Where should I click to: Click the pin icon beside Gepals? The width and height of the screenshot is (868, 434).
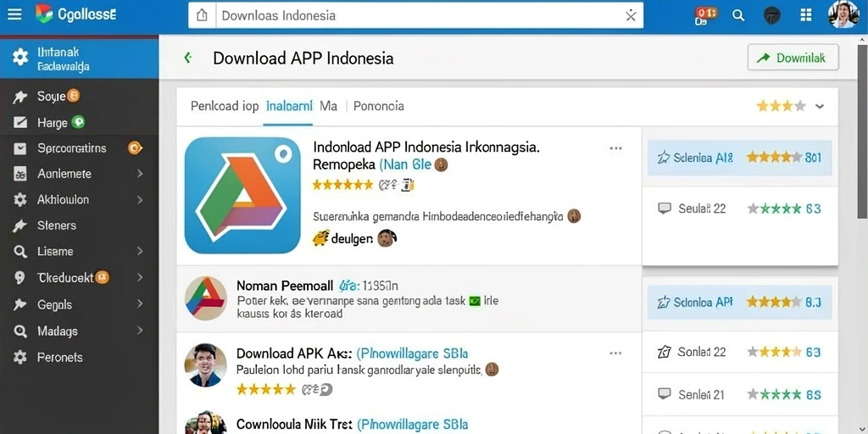(x=20, y=304)
